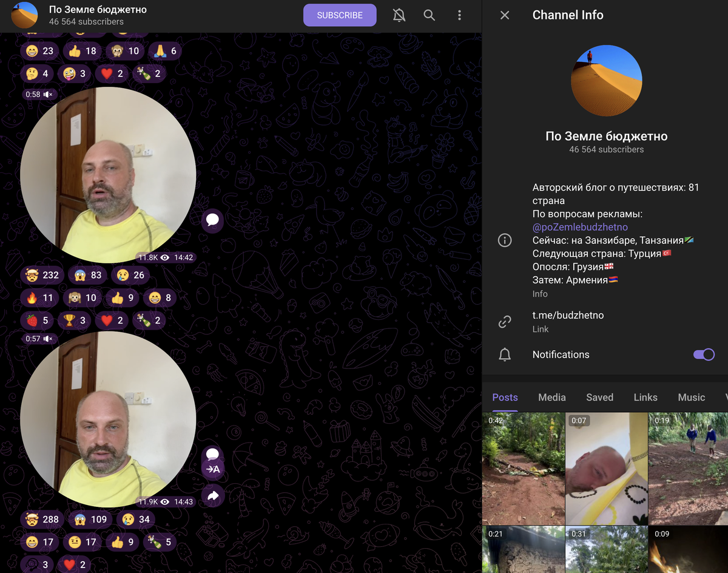Click the chain link icon beside t.me/budzhetno

[x=505, y=322]
